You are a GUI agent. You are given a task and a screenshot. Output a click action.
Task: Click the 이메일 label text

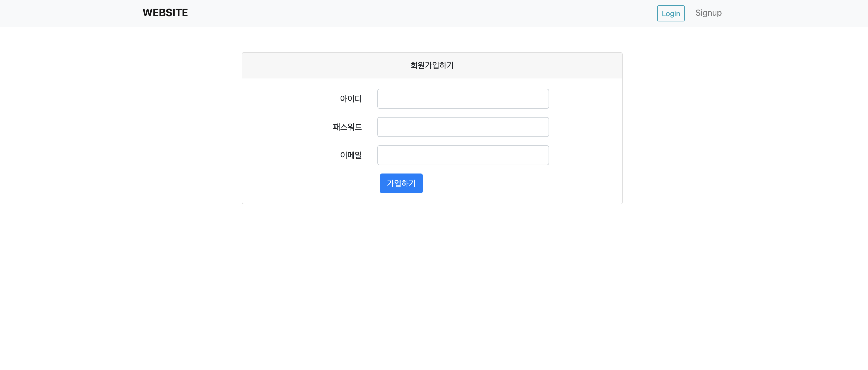[x=351, y=155]
